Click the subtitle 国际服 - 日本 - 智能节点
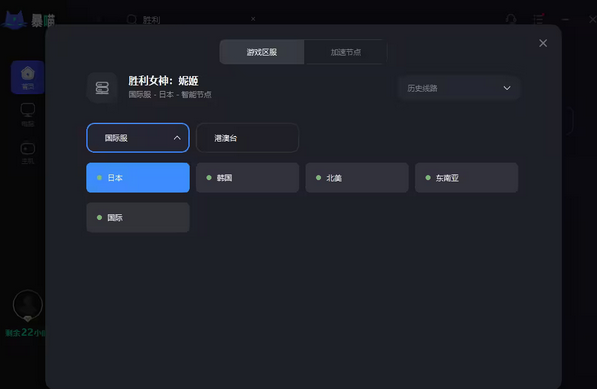 [x=170, y=94]
